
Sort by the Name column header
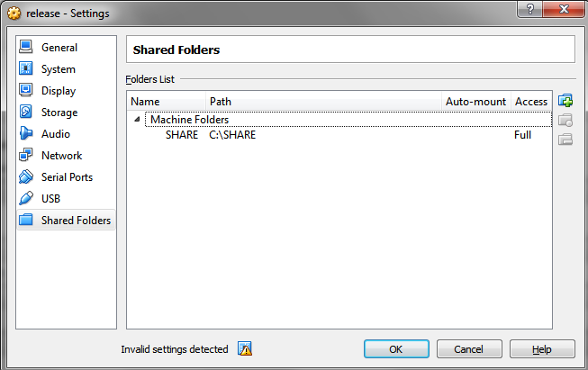tap(166, 101)
